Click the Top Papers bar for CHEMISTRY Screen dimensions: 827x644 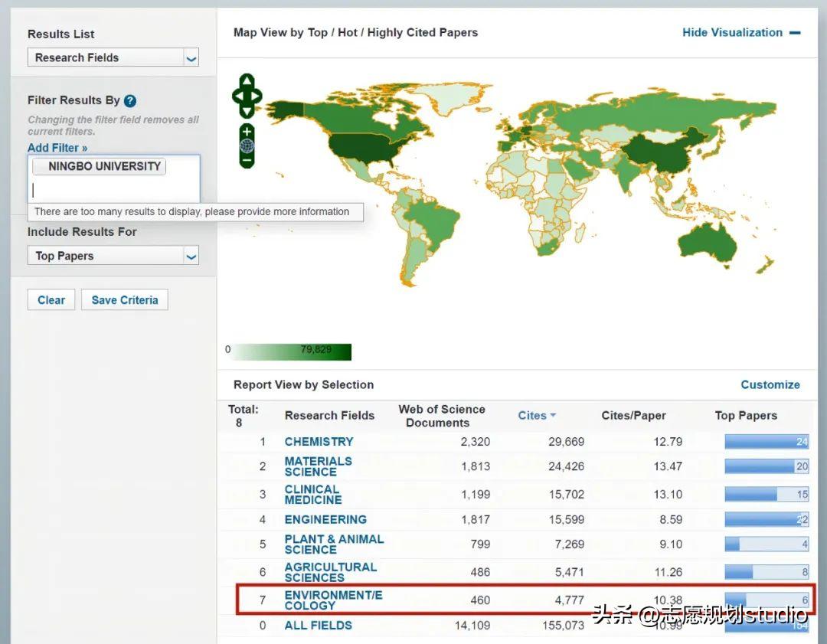tap(766, 442)
